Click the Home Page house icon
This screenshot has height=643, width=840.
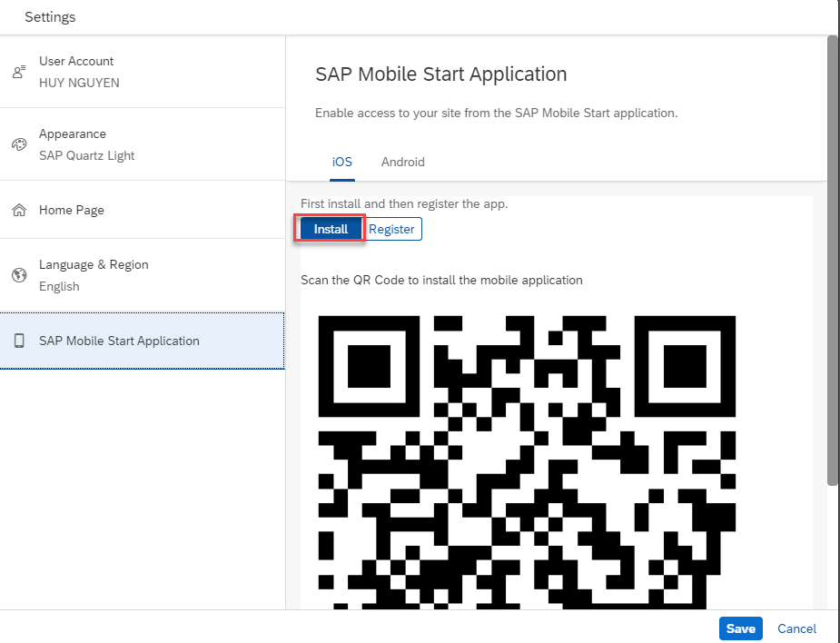(x=19, y=210)
